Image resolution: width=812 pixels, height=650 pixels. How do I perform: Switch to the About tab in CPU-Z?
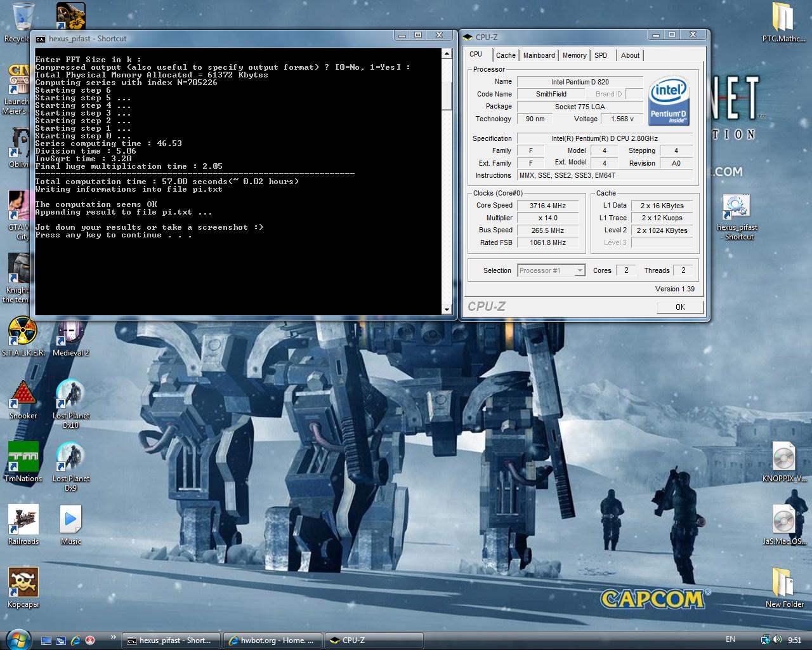[630, 55]
